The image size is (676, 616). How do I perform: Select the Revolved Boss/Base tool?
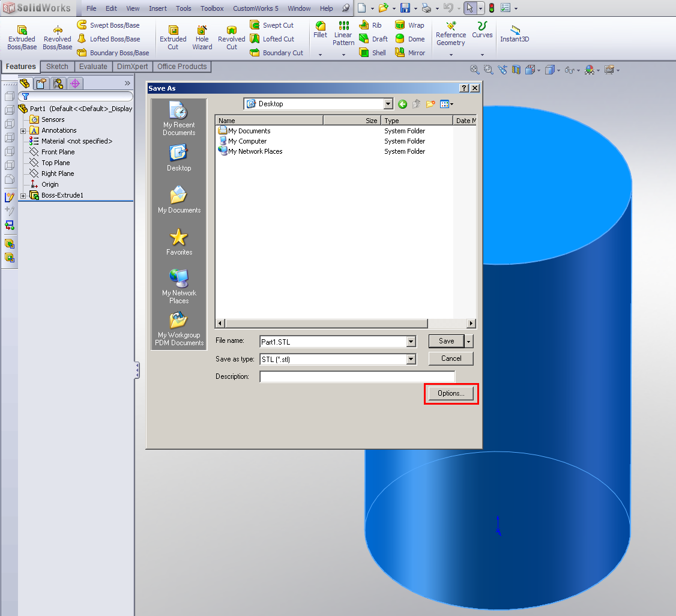point(58,38)
